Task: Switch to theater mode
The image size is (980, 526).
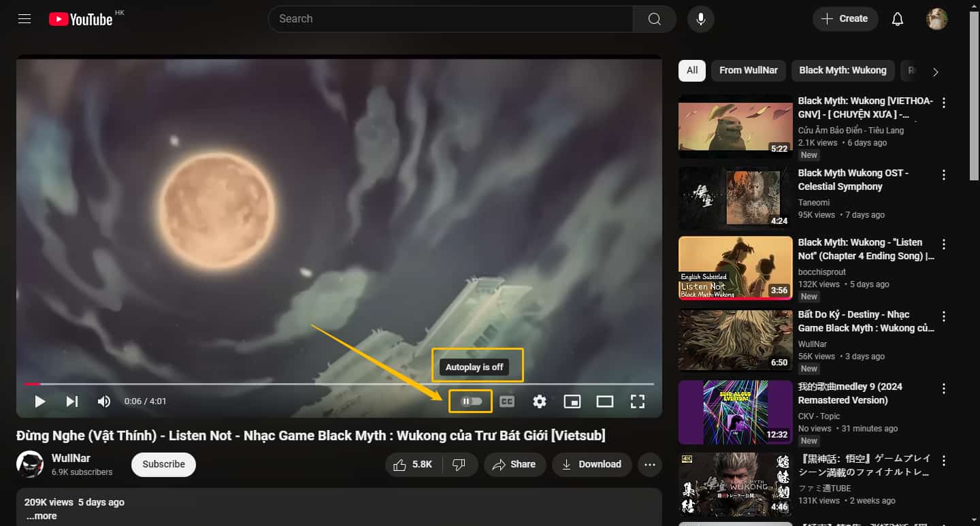Action: click(x=605, y=401)
